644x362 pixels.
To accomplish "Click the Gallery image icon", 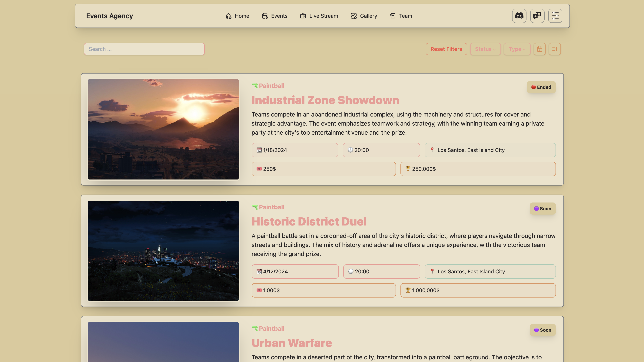I will pos(354,16).
